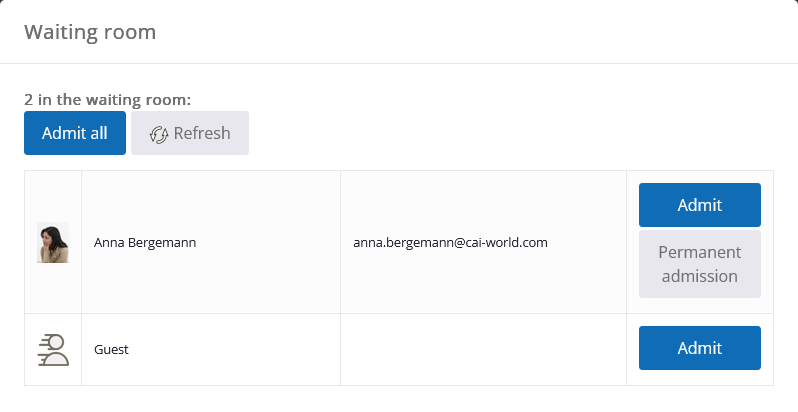Grant Anna Bergemann permanent admission
This screenshot has width=798, height=412.
click(700, 264)
